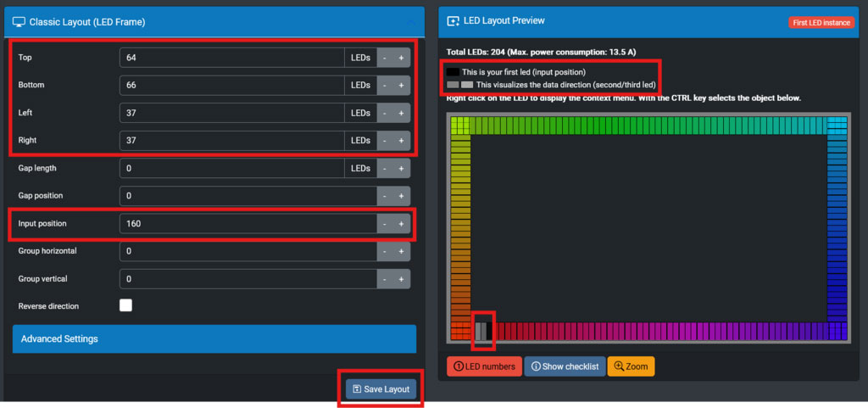The image size is (868, 408).
Task: Increase the Input position value
Action: pyautogui.click(x=401, y=224)
